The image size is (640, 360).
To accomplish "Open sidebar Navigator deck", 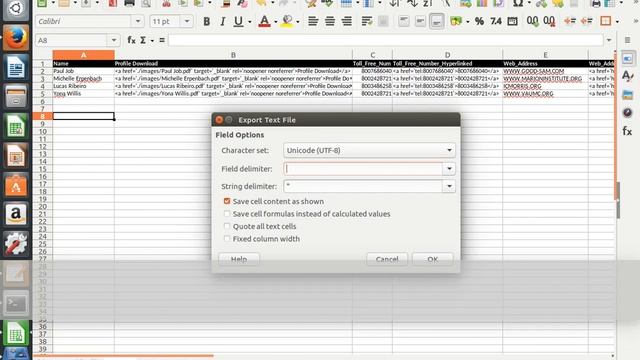I will click(628, 113).
